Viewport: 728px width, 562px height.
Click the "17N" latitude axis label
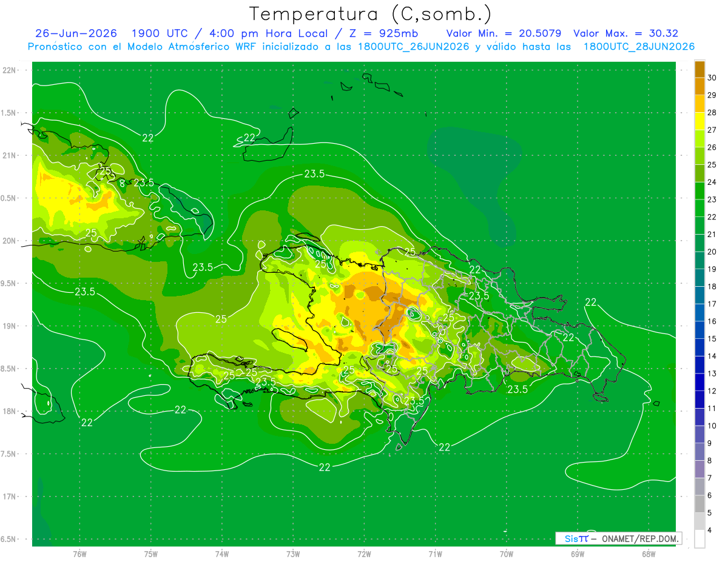click(10, 497)
